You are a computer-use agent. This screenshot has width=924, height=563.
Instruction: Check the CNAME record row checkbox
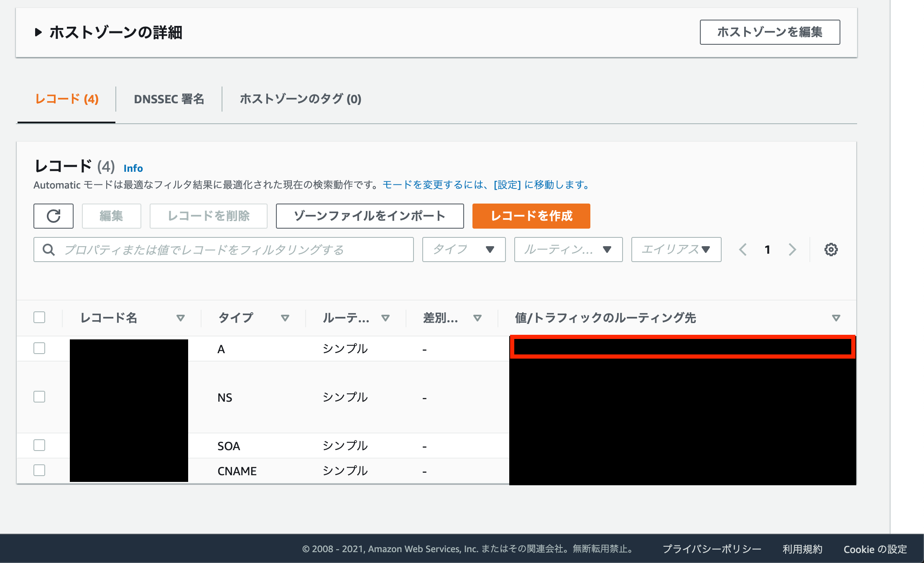point(39,470)
